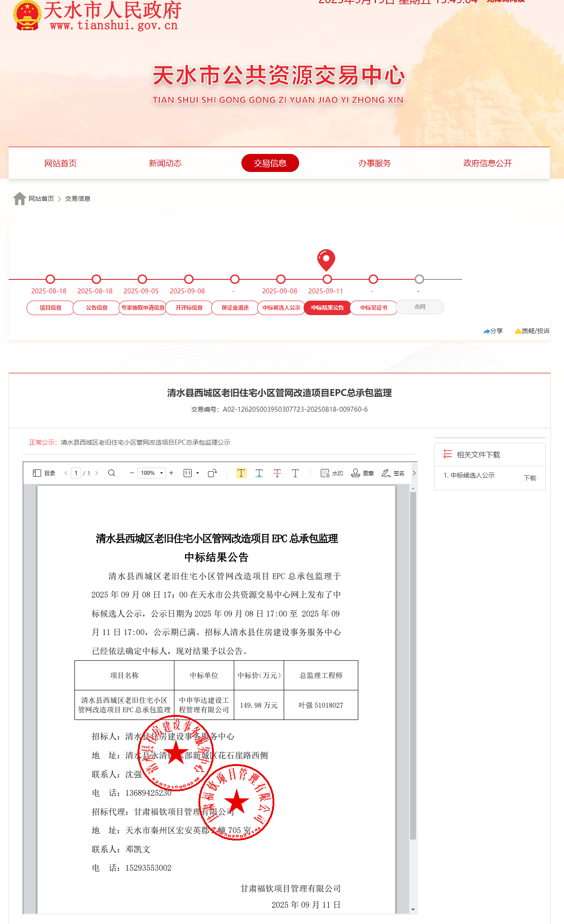Screen dimensions: 564x924
Task: Open the signature (签名) tool
Action: click(393, 473)
